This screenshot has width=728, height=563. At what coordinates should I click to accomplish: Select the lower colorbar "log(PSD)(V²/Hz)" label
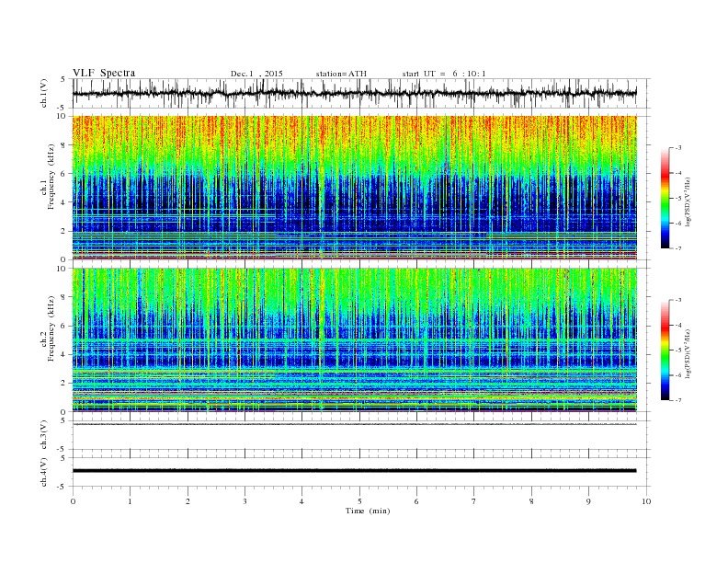(688, 353)
